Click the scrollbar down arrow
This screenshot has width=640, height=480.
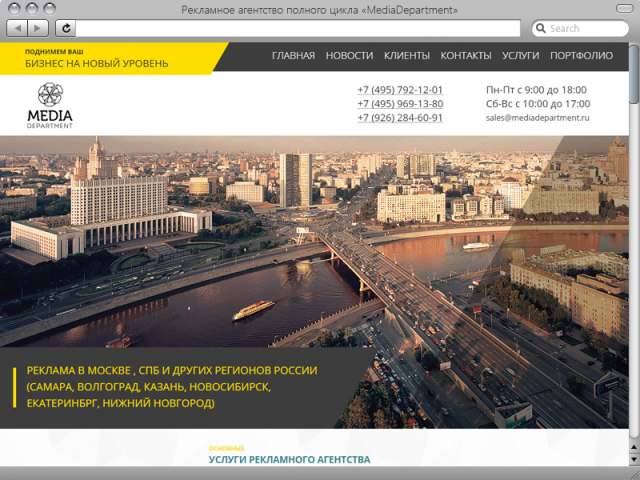pyautogui.click(x=634, y=460)
